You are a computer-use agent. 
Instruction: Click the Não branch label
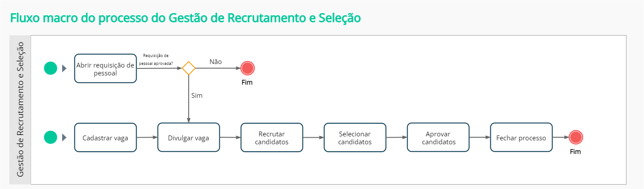[215, 62]
